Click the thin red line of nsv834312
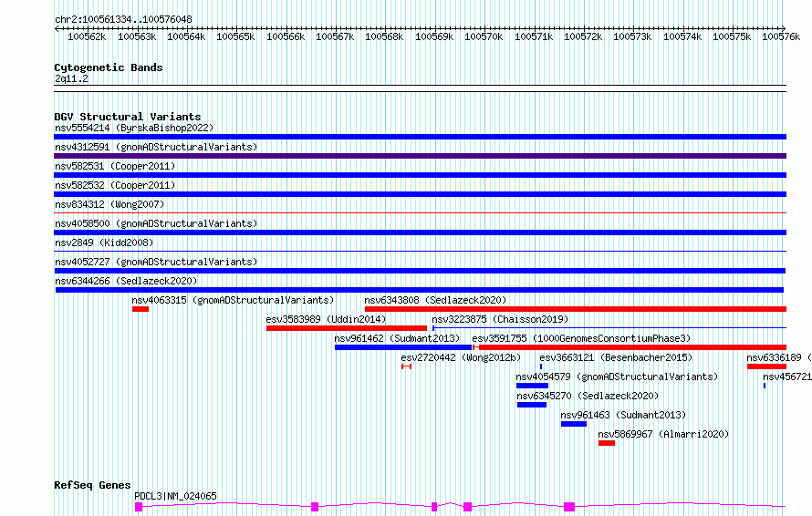The width and height of the screenshot is (812, 516). 420,212
